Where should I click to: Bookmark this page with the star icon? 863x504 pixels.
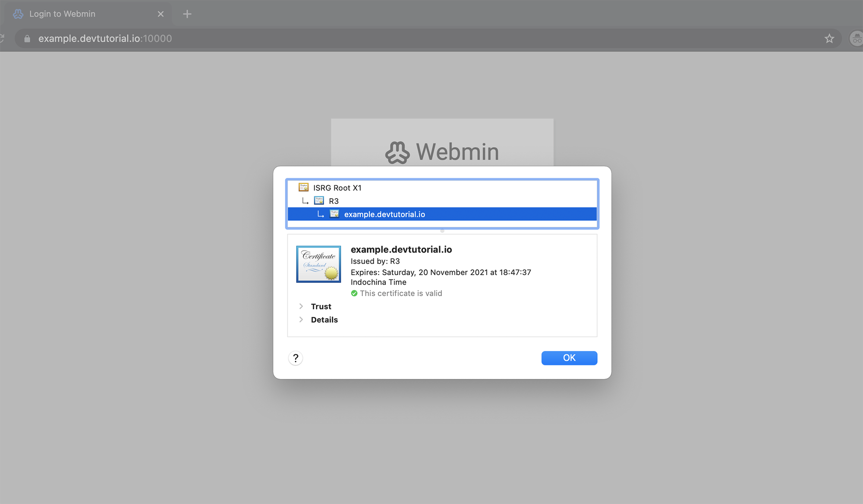pyautogui.click(x=829, y=38)
